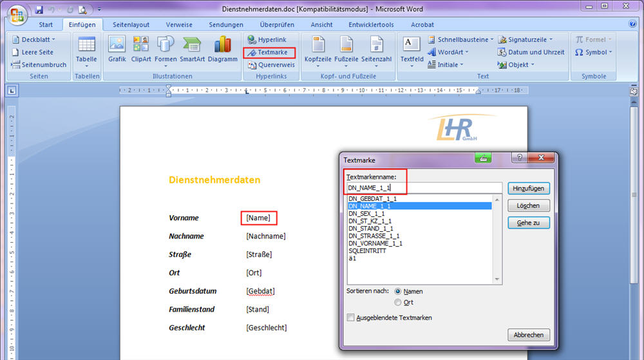Open the Schnellbausteine quick parts menu
The height and width of the screenshot is (360, 644).
coord(460,40)
